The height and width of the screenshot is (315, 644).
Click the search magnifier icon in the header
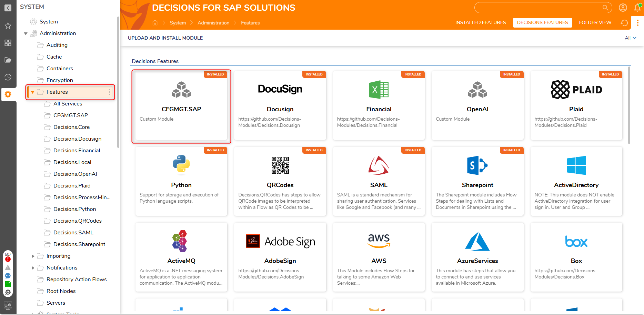click(x=605, y=8)
